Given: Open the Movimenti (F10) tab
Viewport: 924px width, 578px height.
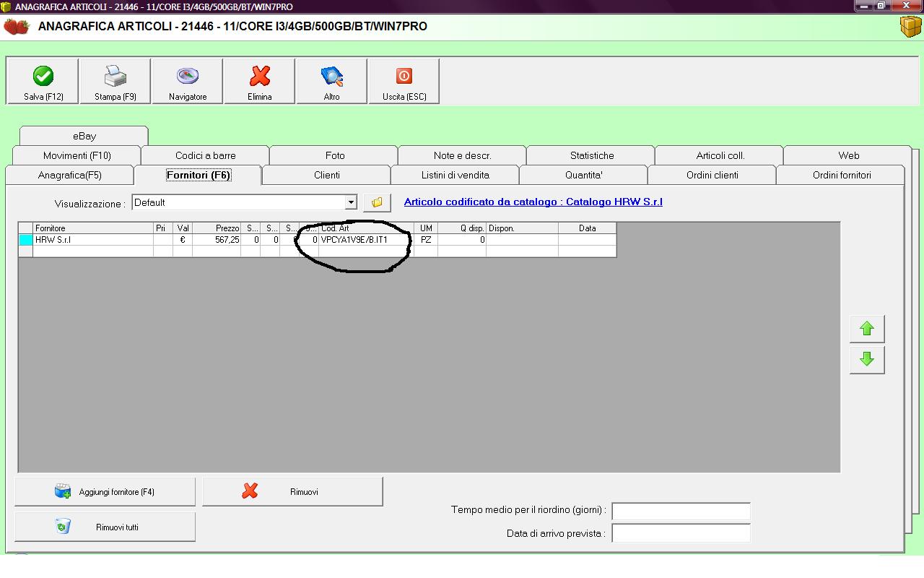Looking at the screenshot, I should pyautogui.click(x=77, y=155).
